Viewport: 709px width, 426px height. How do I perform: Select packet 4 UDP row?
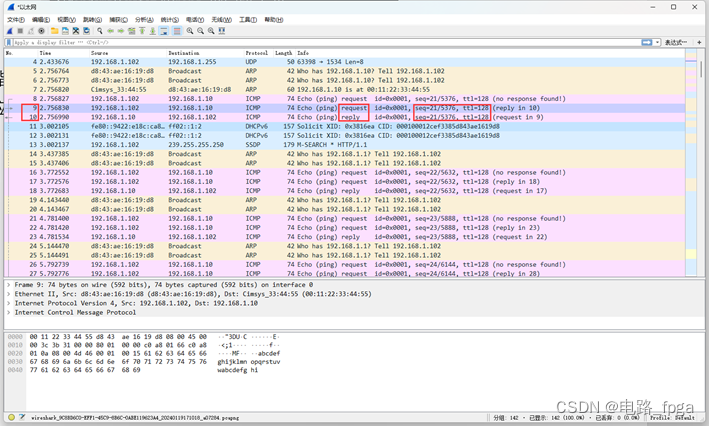(345, 62)
